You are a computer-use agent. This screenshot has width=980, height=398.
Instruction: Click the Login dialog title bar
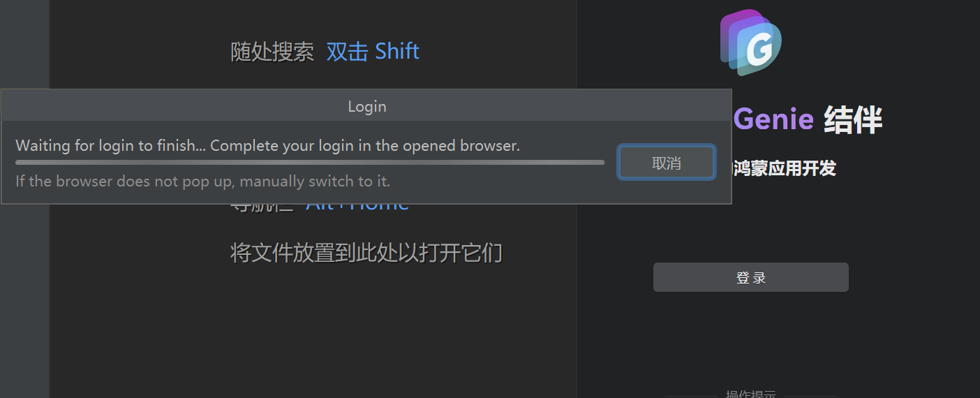click(x=366, y=107)
